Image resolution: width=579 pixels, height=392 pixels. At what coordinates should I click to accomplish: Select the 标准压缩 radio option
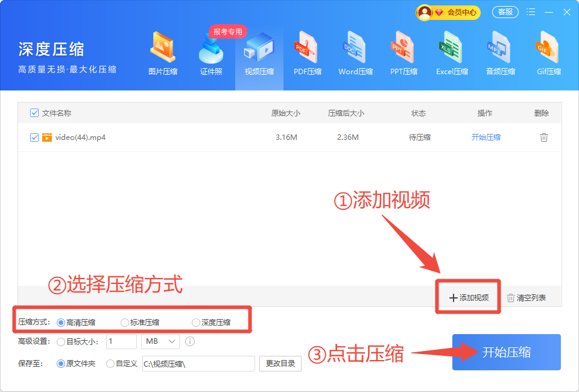(125, 323)
